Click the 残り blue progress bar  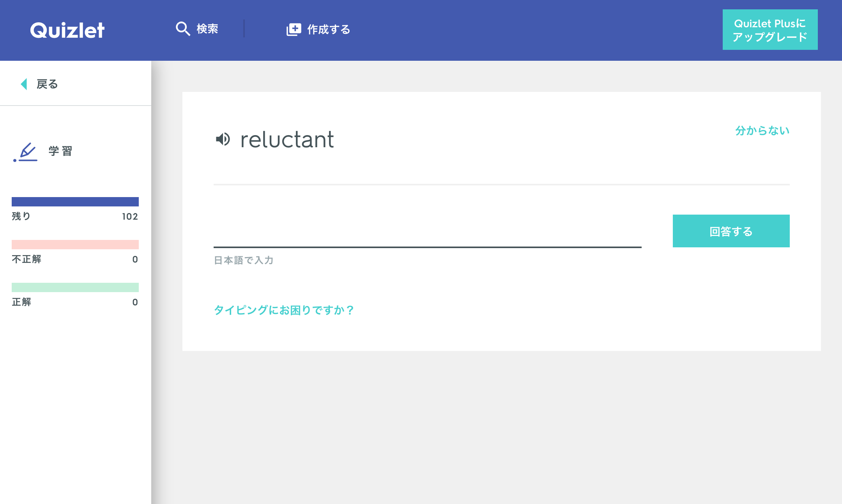[x=75, y=202]
